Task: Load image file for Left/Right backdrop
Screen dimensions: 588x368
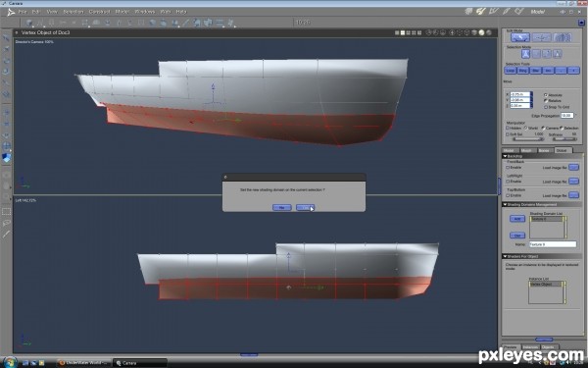Action: [573, 182]
